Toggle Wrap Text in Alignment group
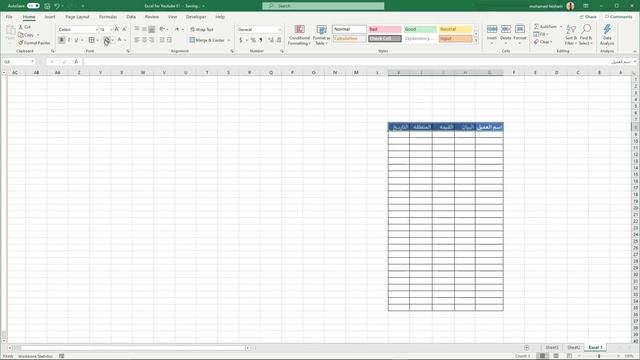This screenshot has width=640, height=360. click(202, 29)
